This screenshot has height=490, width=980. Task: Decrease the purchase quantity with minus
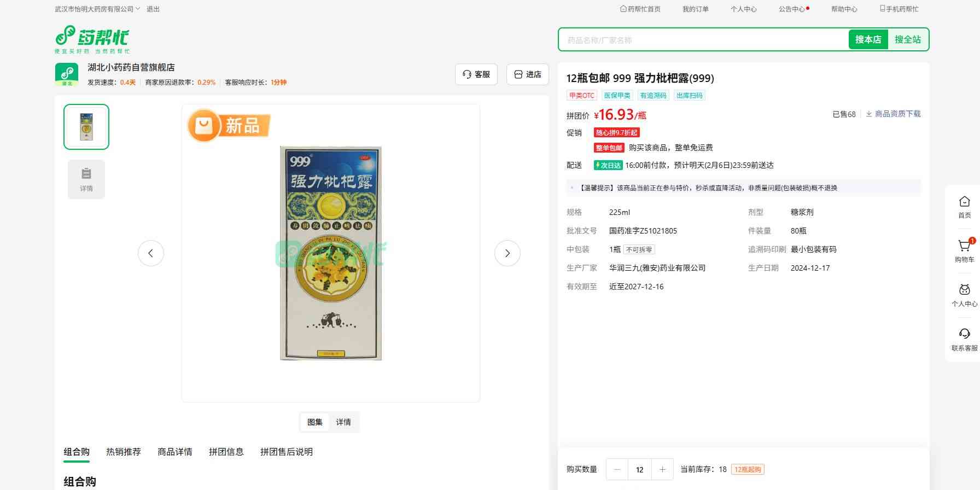617,469
